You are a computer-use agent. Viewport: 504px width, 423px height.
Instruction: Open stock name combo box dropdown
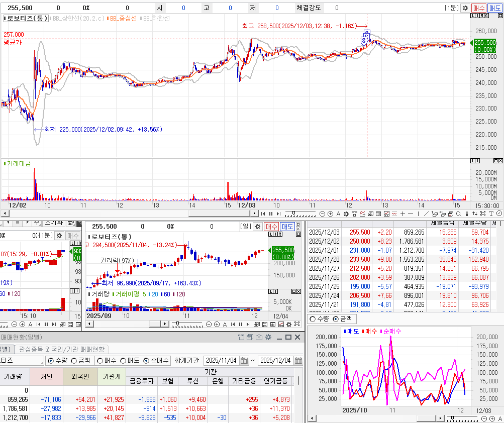point(42,363)
